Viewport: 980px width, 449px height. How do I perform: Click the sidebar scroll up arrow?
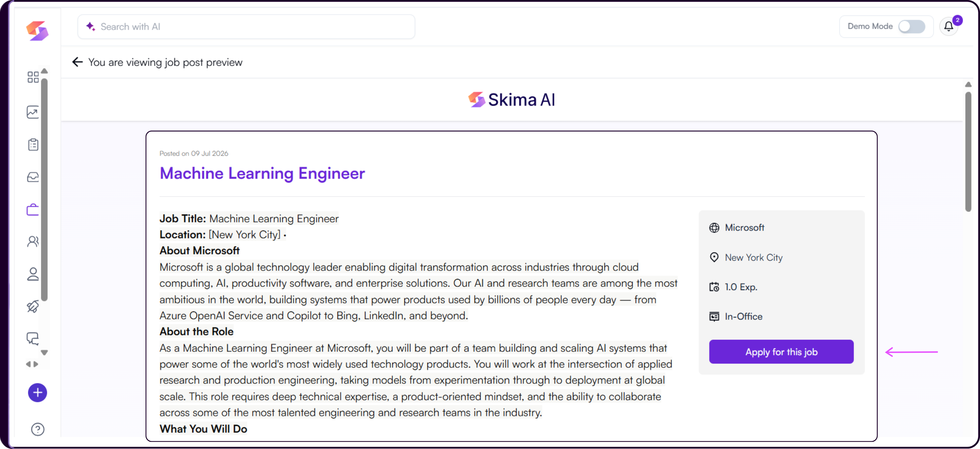tap(45, 71)
